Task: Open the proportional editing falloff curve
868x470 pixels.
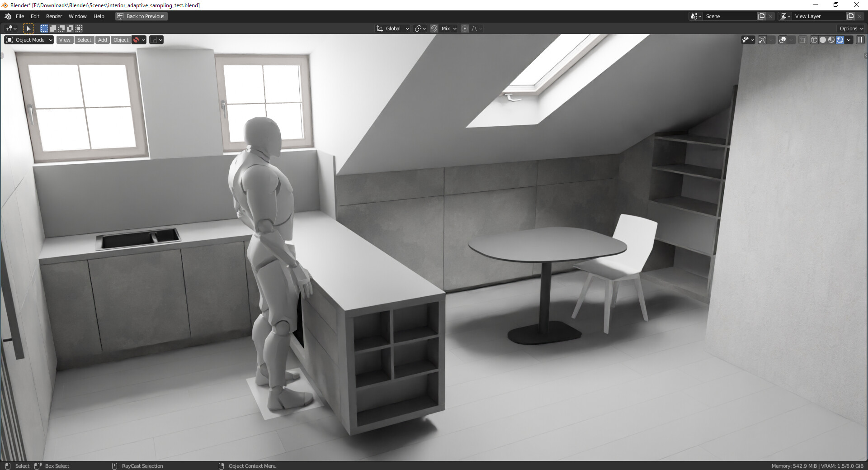Action: tap(476, 28)
